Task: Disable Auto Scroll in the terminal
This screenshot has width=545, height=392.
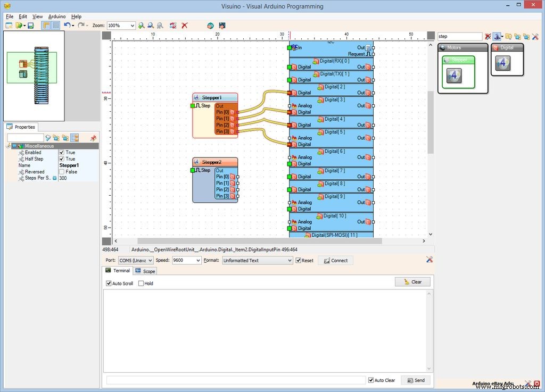Action: [109, 283]
